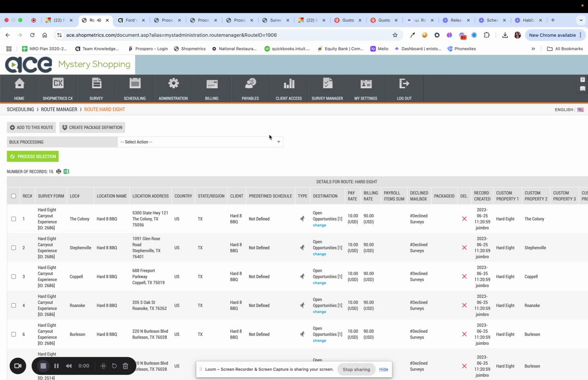Switch to the Ford's browser tab
Screen dimensions: 588x380
point(131,20)
